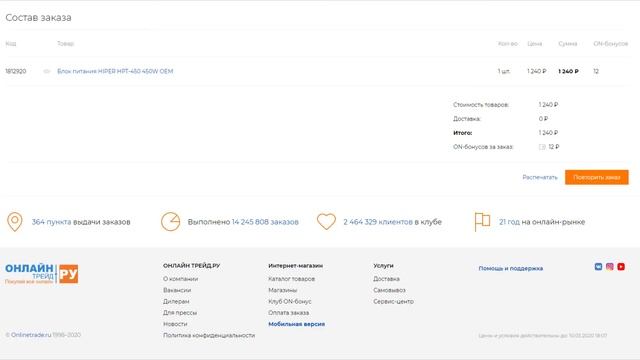
Task: Click the quantity 1 шт. cell
Action: click(x=504, y=71)
